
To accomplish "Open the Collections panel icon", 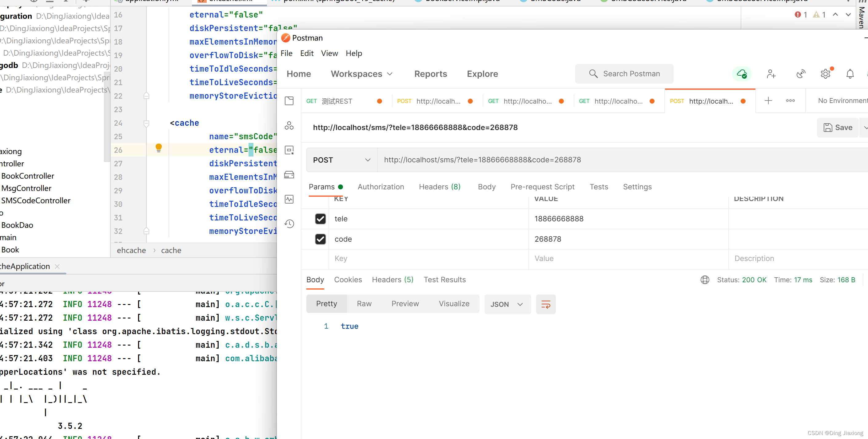I will click(289, 101).
